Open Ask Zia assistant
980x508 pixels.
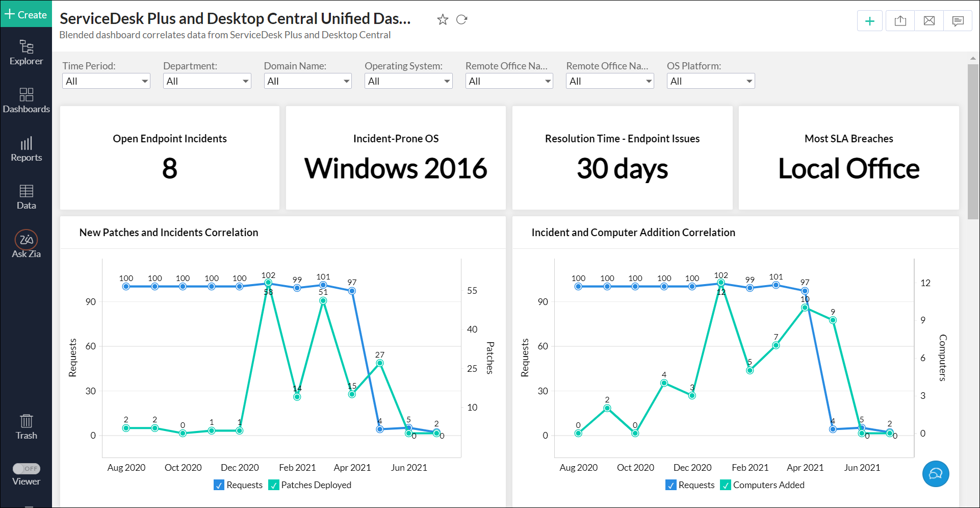click(26, 244)
